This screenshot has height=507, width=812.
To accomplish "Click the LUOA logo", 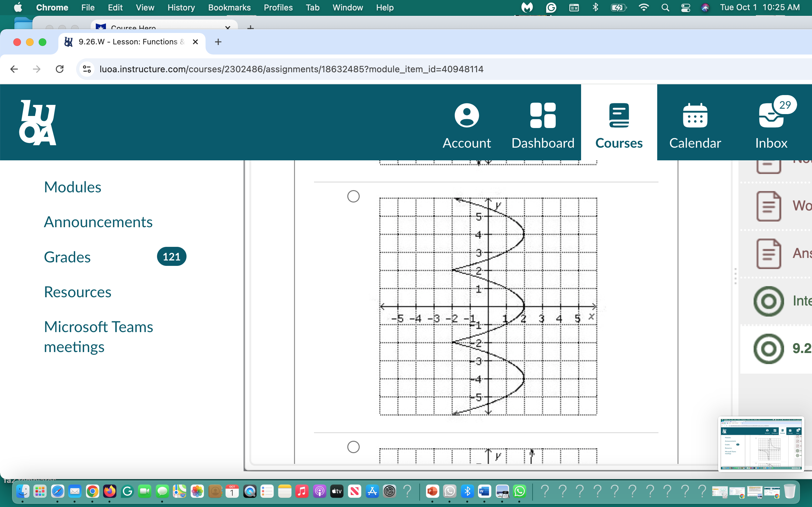I will point(38,122).
